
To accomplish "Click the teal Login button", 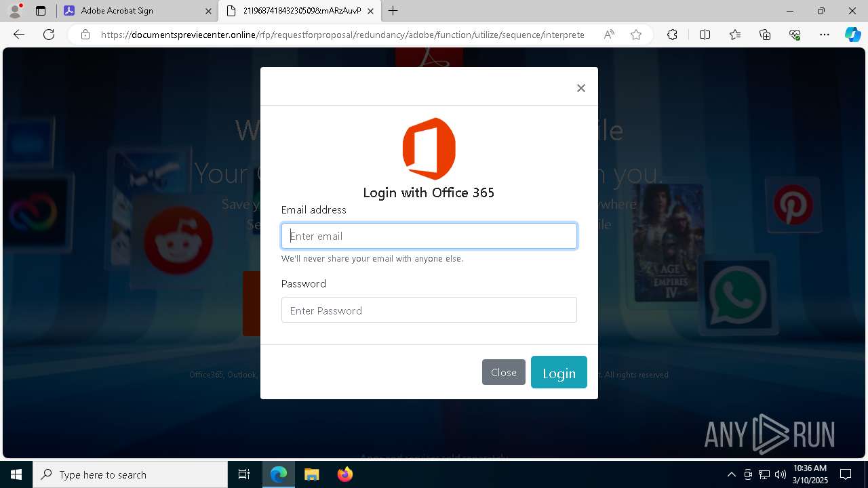I will (x=559, y=372).
